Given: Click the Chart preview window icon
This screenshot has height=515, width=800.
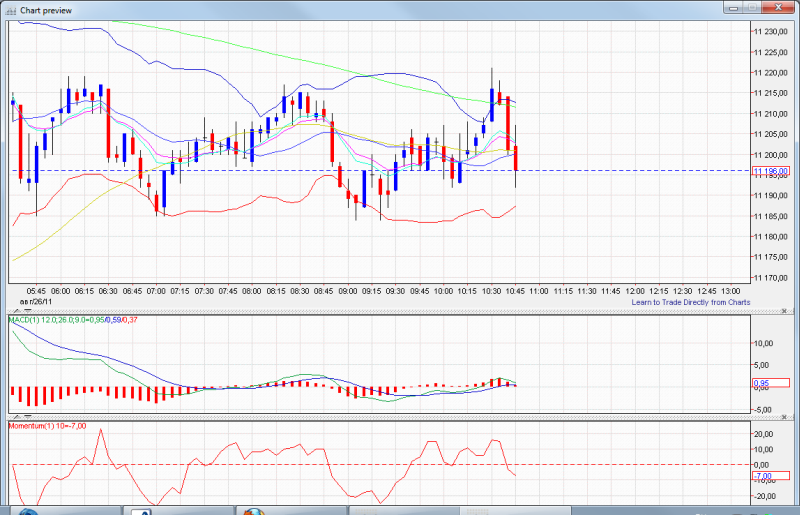Looking at the screenshot, I should 10,9.
